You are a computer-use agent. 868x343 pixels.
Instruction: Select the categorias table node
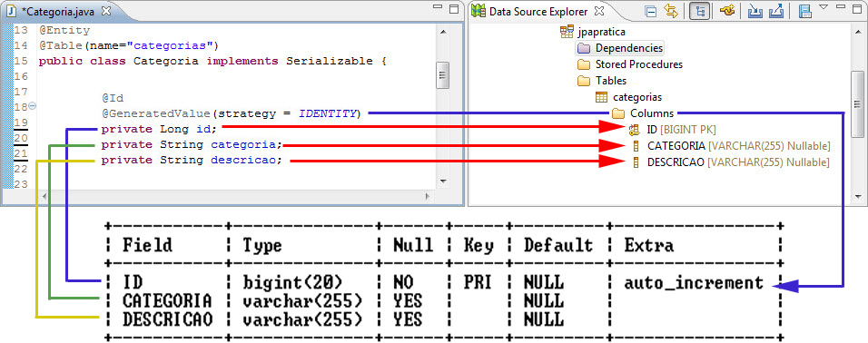(x=637, y=97)
